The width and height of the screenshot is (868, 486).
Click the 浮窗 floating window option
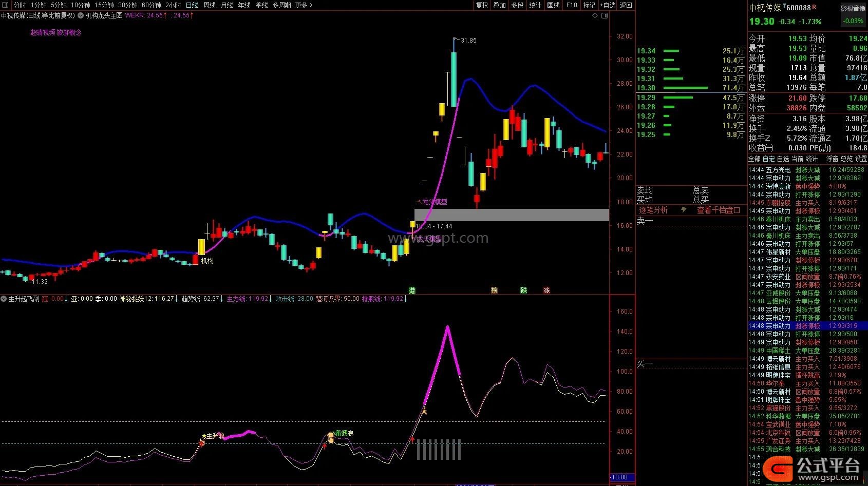[x=832, y=159]
